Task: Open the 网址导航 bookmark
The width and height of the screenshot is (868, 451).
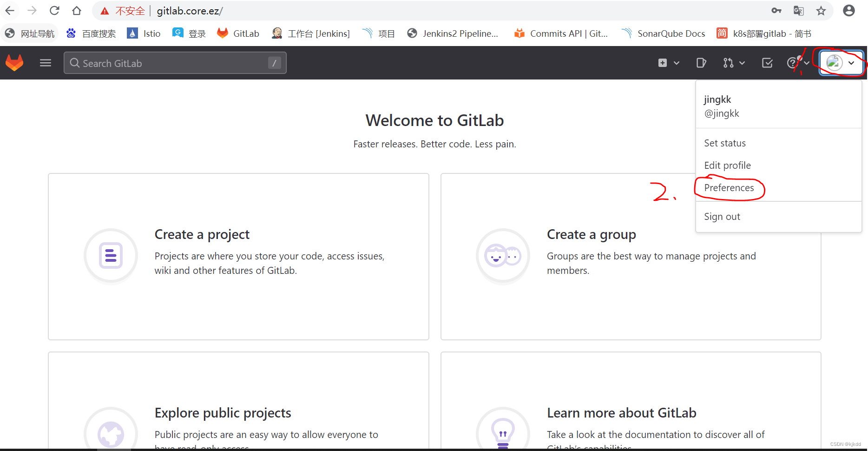Action: click(x=30, y=33)
